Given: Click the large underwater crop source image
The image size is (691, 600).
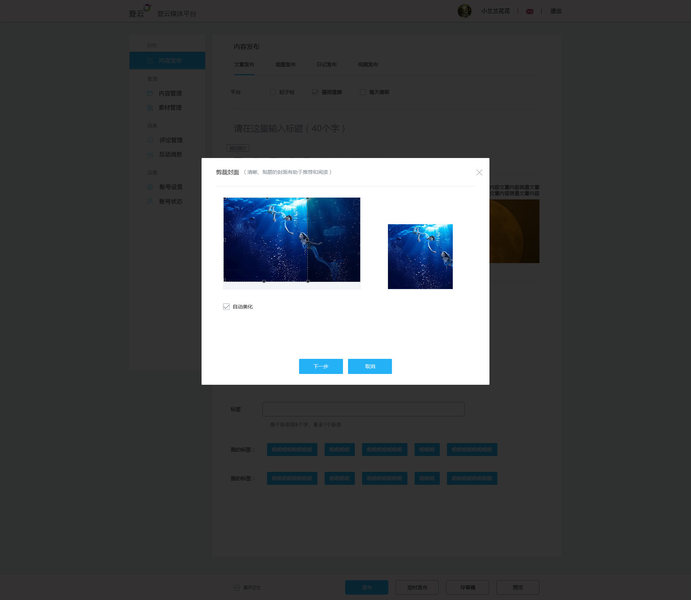Looking at the screenshot, I should pyautogui.click(x=292, y=240).
